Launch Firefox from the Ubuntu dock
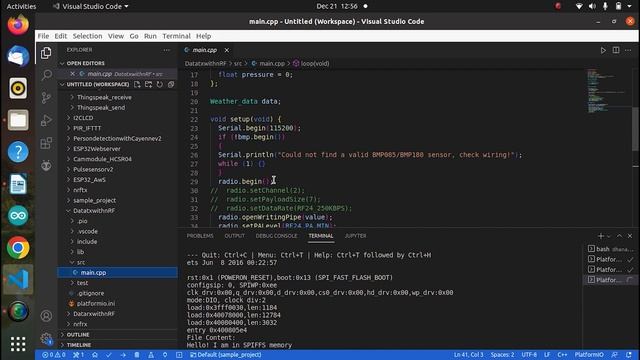Screen dimensions: 640x360 pyautogui.click(x=18, y=24)
